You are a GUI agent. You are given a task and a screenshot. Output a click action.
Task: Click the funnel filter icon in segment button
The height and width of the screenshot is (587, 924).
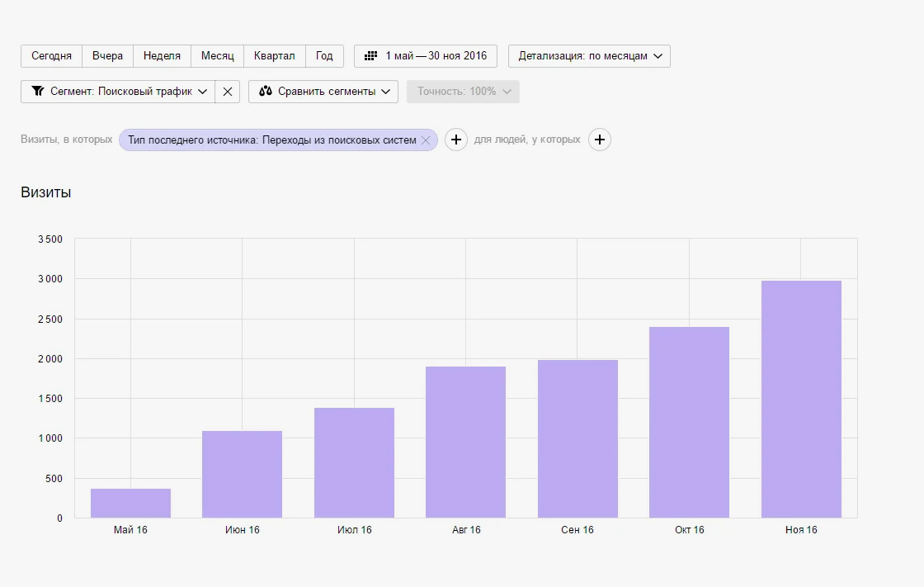[x=38, y=92]
